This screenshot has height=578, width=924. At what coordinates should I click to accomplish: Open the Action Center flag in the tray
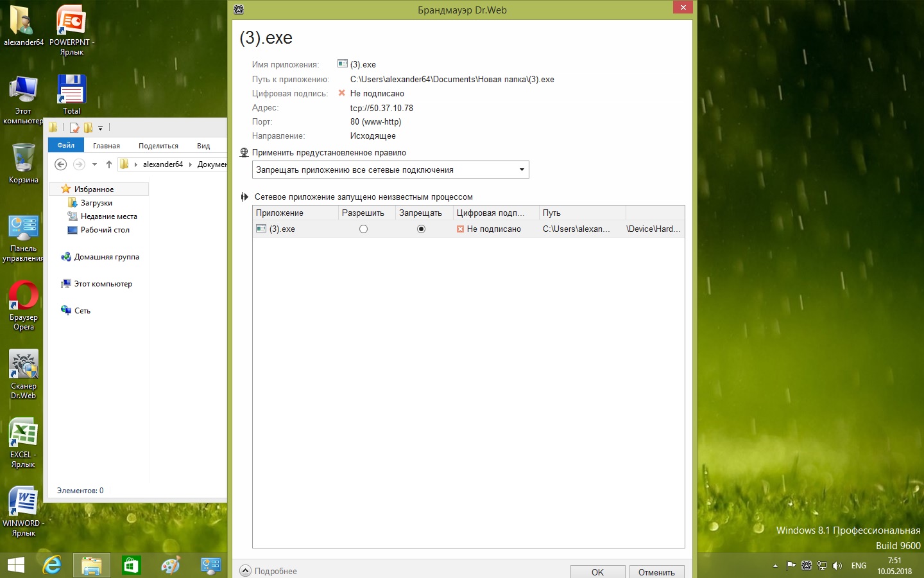point(791,566)
